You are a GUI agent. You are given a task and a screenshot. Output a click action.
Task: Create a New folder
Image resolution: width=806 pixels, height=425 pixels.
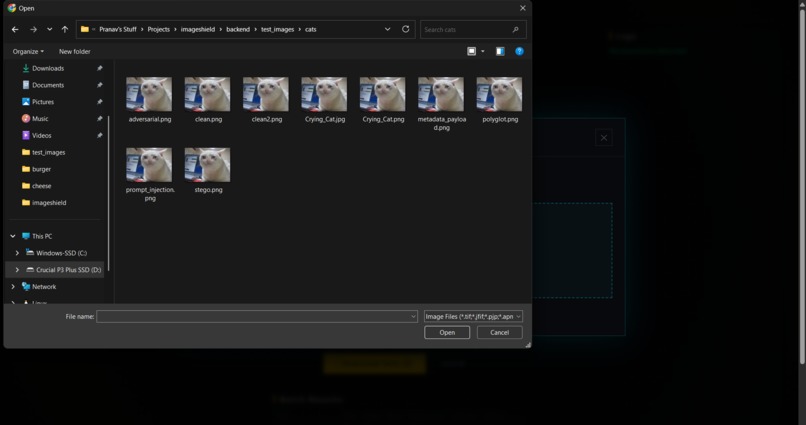click(75, 51)
